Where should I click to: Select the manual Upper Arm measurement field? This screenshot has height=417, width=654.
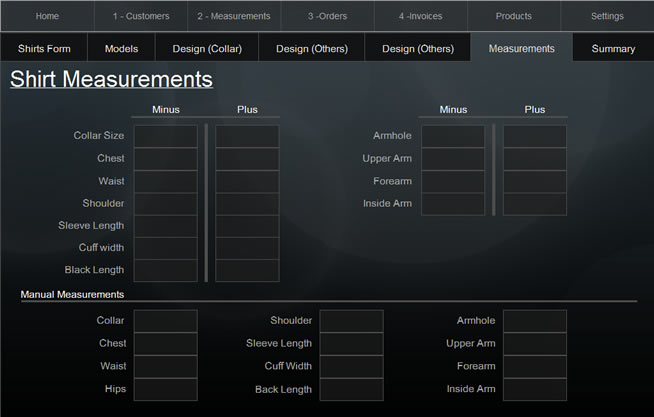[x=535, y=344]
